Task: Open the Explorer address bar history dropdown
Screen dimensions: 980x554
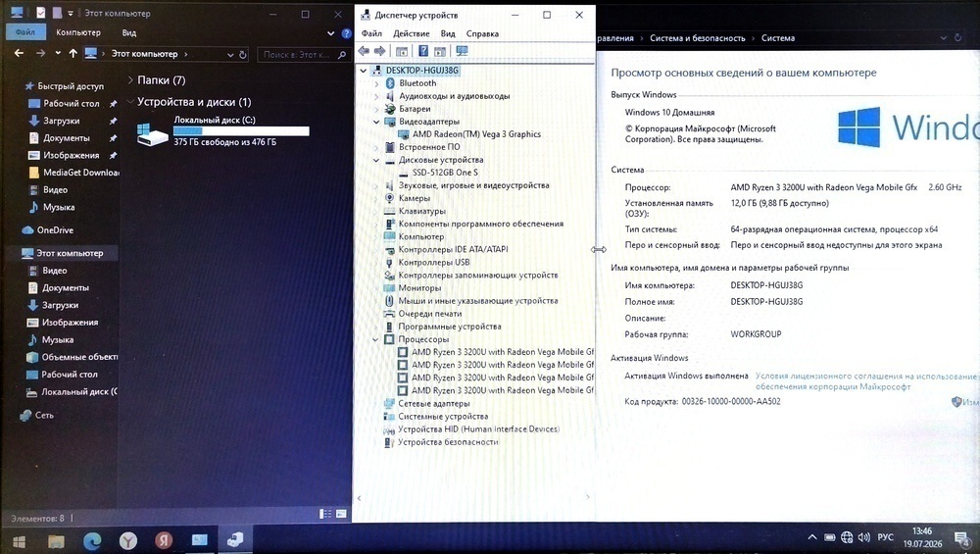Action: click(x=230, y=54)
